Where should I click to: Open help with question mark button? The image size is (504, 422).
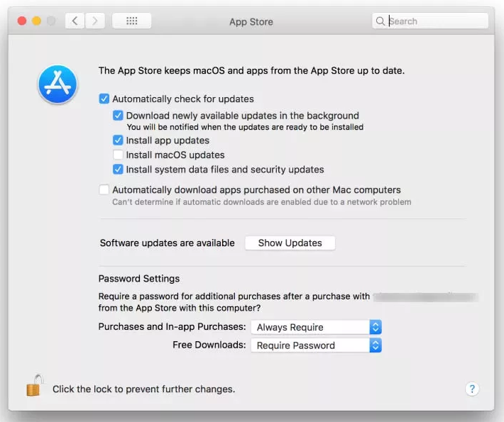(472, 389)
